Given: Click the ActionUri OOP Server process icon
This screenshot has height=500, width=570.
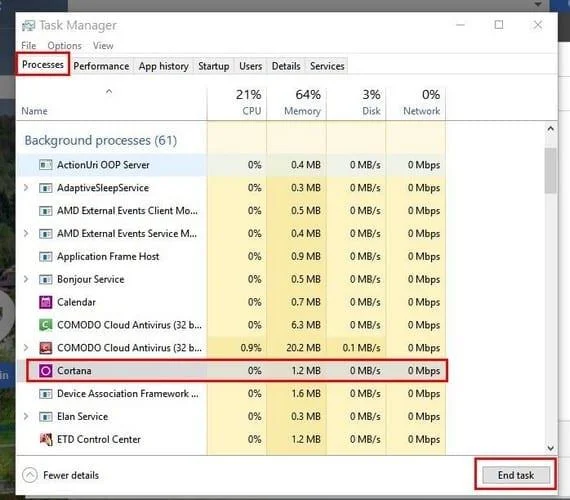Looking at the screenshot, I should coord(45,165).
